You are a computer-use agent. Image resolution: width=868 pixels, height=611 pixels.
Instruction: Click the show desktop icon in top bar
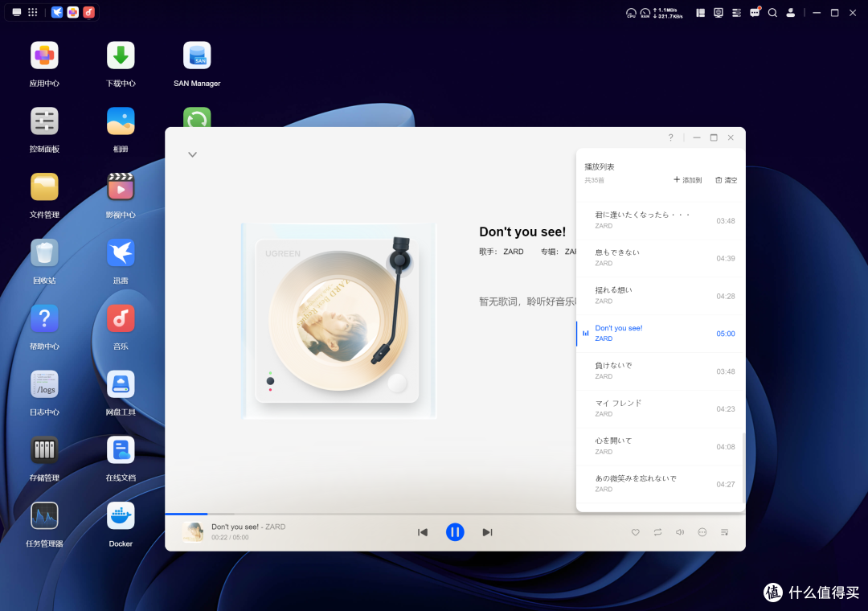click(17, 12)
